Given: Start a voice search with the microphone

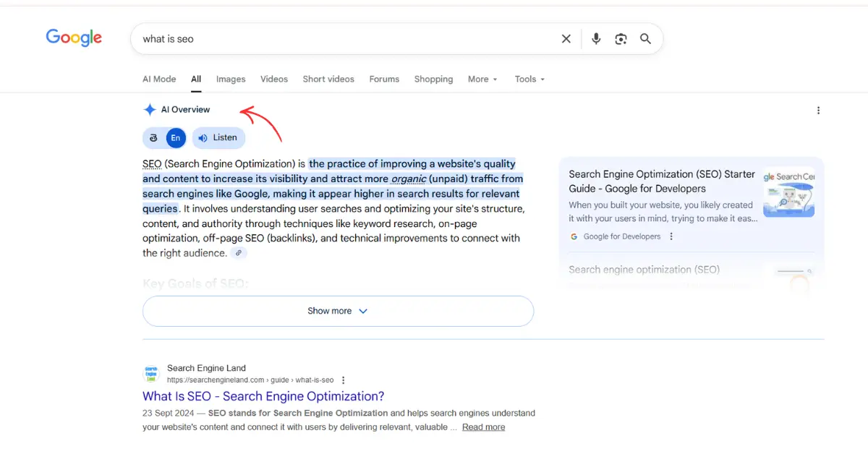Looking at the screenshot, I should click(595, 39).
